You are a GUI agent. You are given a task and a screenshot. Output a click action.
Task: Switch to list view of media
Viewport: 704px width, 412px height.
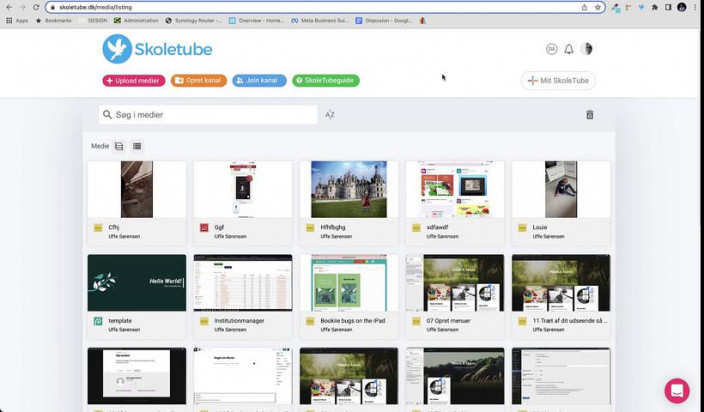(x=137, y=146)
